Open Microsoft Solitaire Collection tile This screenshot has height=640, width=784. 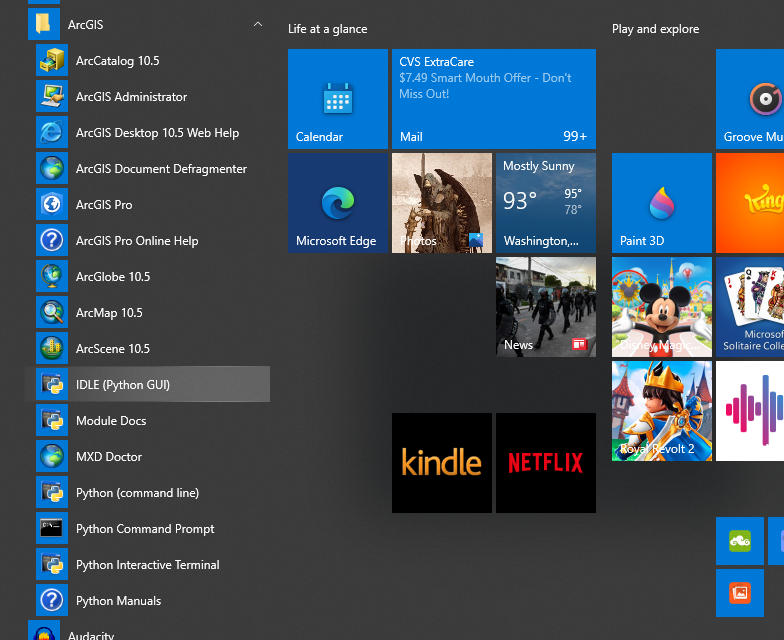(x=750, y=307)
